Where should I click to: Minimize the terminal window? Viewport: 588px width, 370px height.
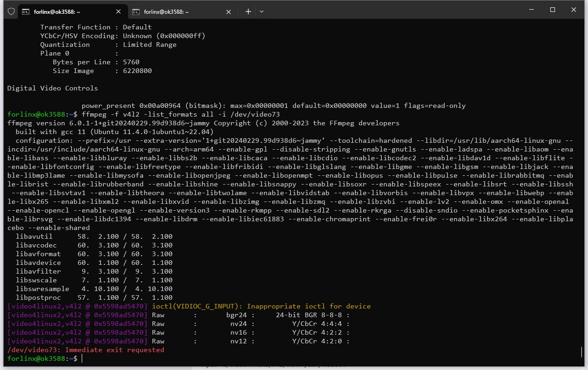click(x=531, y=10)
